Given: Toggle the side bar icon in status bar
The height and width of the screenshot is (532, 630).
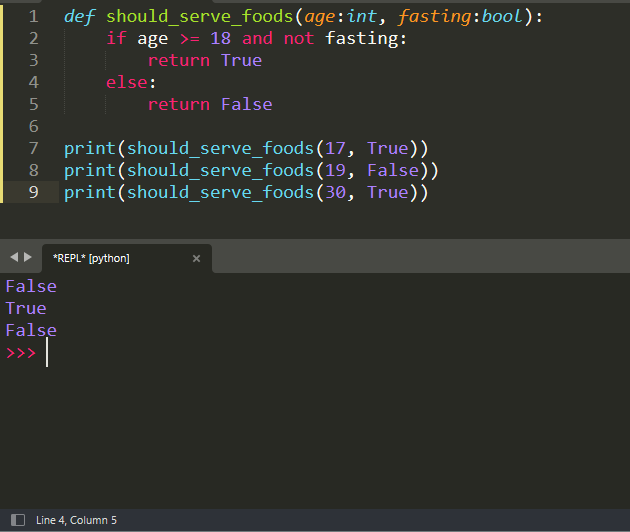Looking at the screenshot, I should [x=17, y=520].
